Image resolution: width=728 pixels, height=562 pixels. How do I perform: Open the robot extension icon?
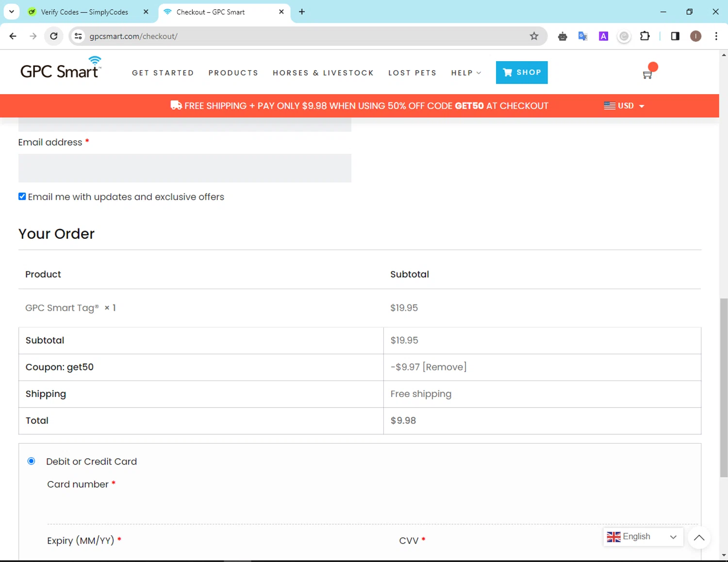(563, 36)
